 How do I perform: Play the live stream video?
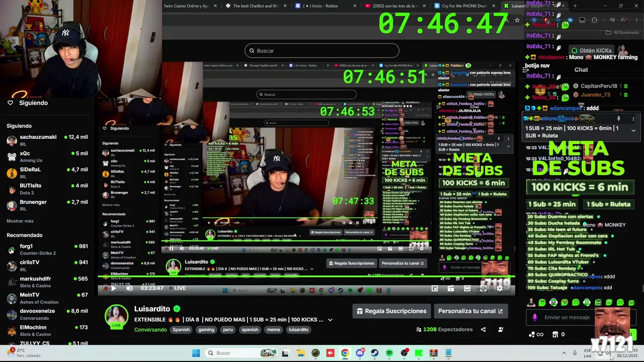tap(114, 288)
